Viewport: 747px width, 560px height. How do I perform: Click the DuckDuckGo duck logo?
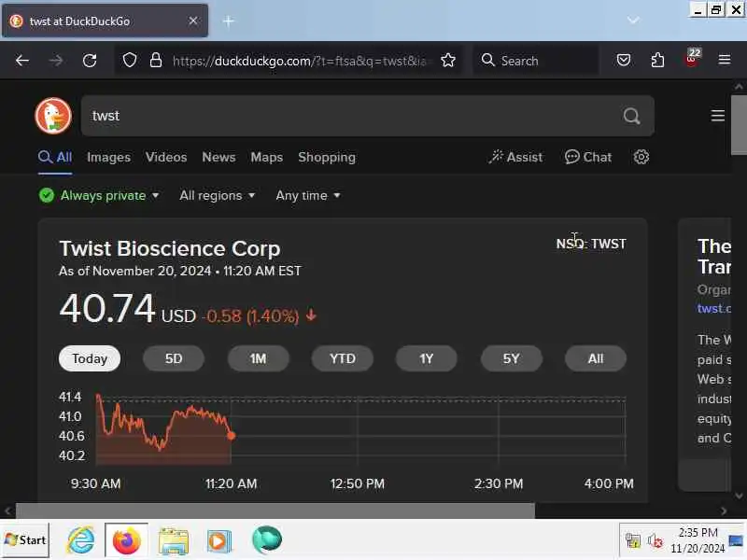pos(53,116)
